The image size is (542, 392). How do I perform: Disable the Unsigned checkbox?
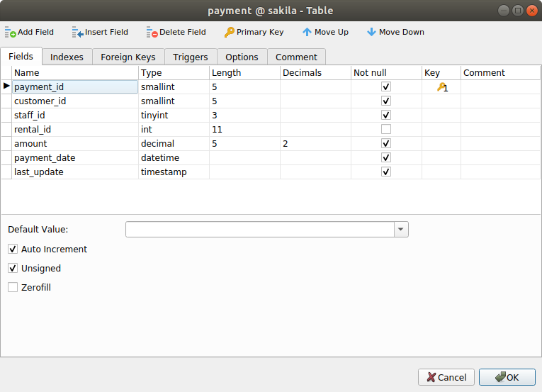13,269
